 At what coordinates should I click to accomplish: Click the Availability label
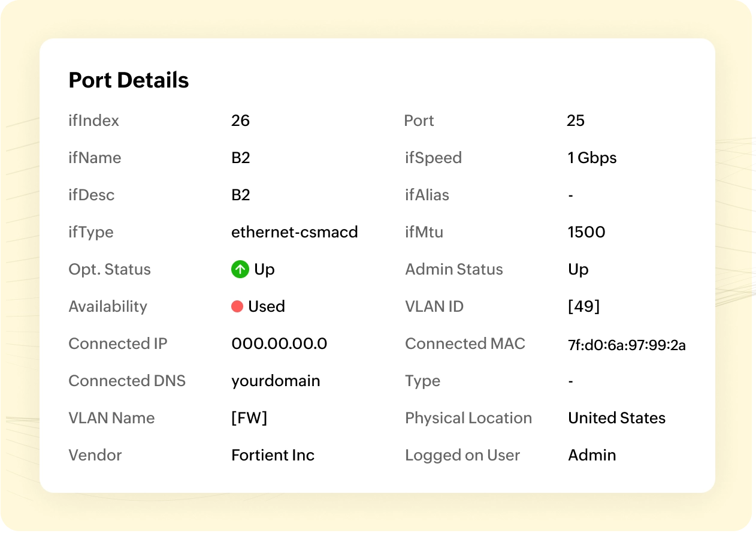[108, 306]
